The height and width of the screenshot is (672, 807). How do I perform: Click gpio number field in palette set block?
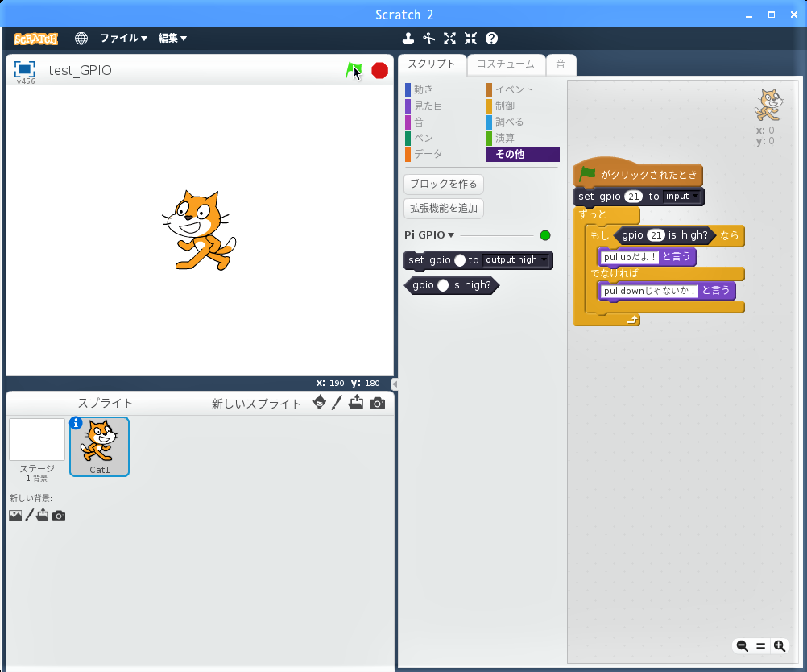point(460,260)
